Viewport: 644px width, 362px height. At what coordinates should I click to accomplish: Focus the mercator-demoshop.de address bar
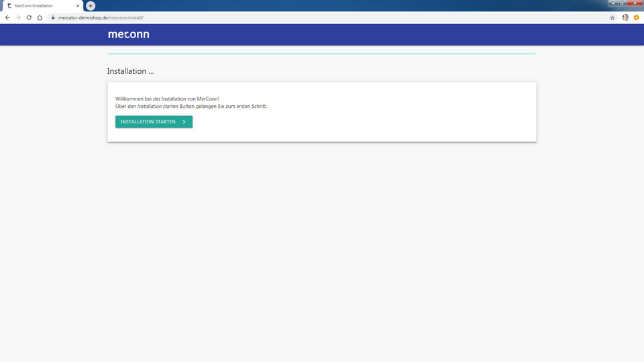click(x=333, y=17)
